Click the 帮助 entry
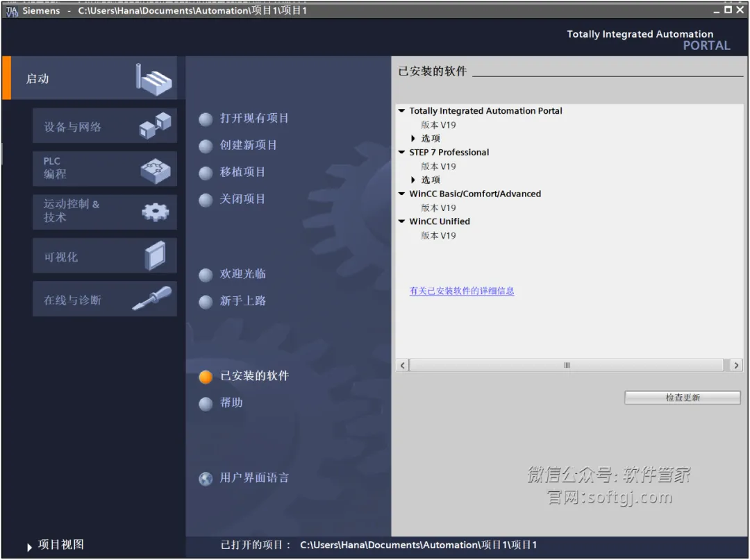This screenshot has width=750, height=560. point(231,402)
